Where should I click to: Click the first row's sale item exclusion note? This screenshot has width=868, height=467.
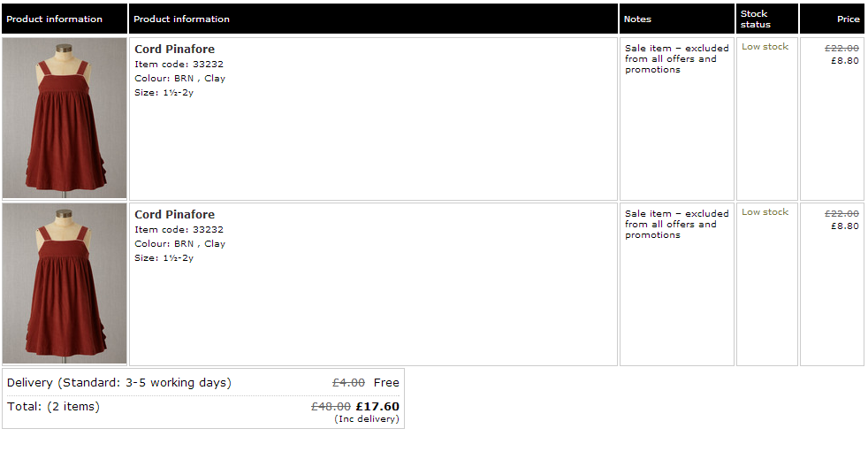click(x=676, y=58)
